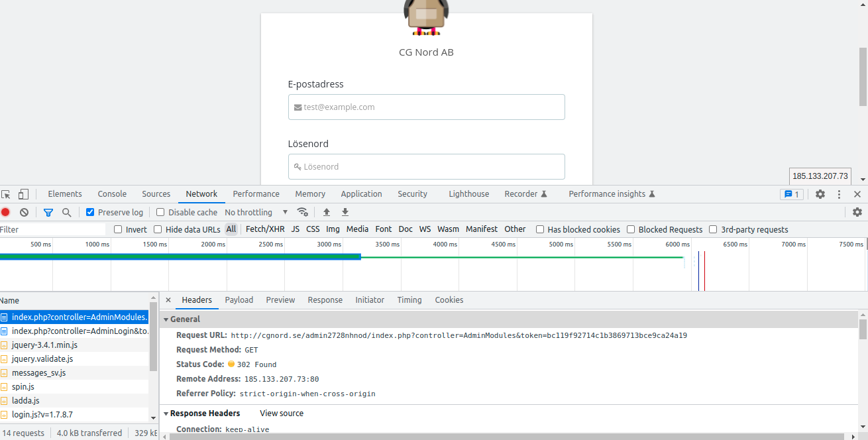The image size is (868, 440).
Task: Uncheck the Preserve log checkbox
Action: click(90, 212)
